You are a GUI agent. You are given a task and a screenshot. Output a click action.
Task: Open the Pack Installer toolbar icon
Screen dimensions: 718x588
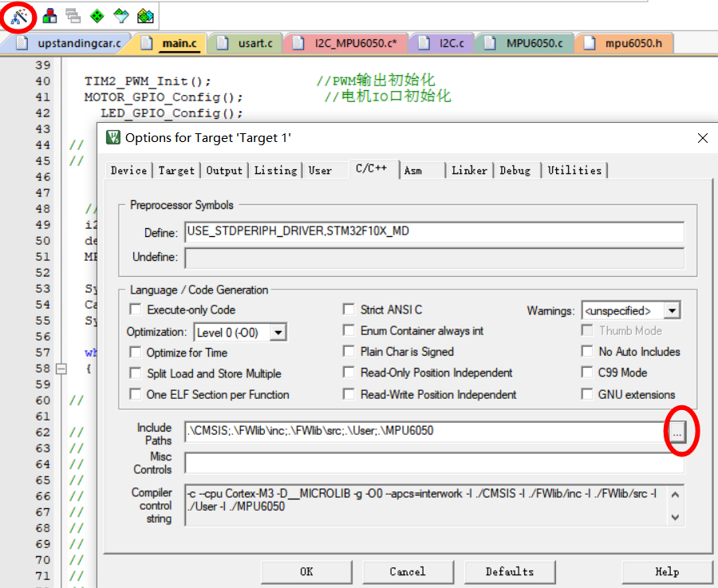[x=145, y=14]
